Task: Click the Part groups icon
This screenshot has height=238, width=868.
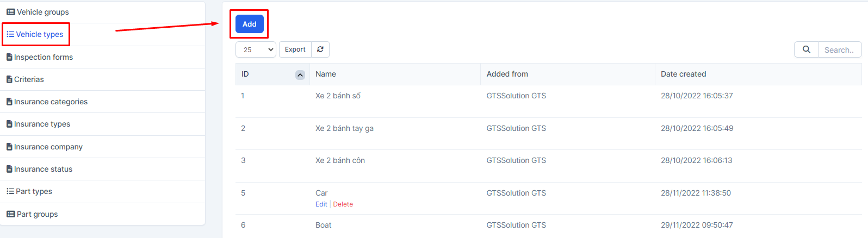Action: [x=10, y=214]
